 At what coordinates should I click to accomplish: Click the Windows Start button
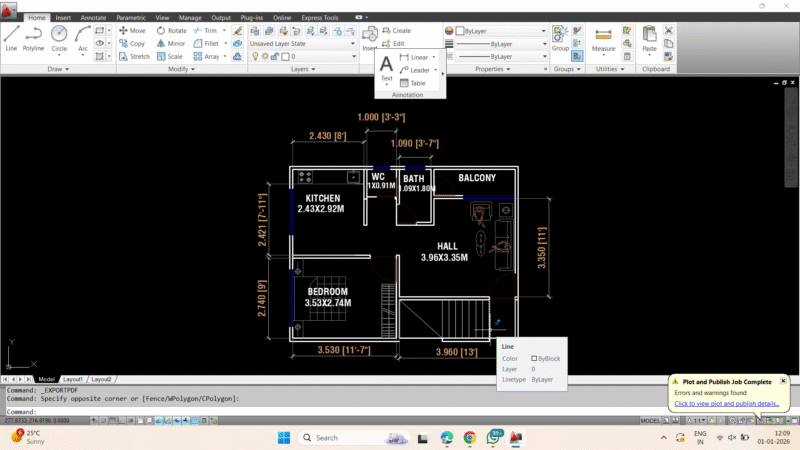(x=284, y=438)
